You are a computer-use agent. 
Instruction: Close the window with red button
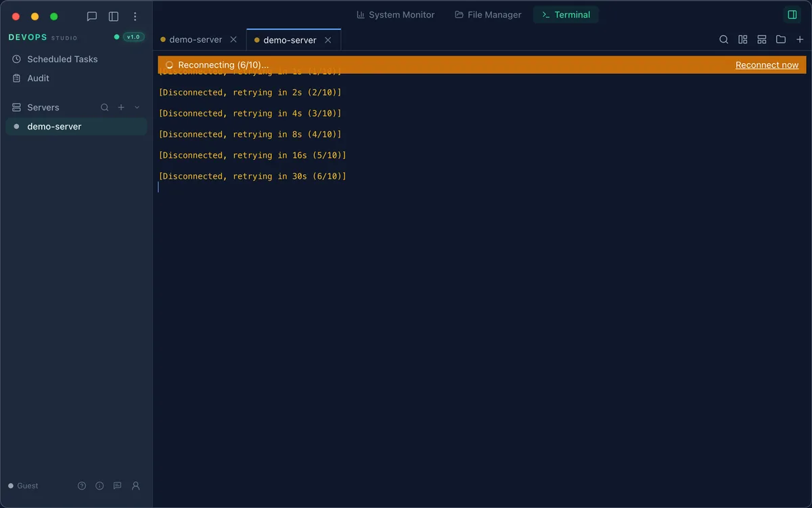[x=16, y=16]
